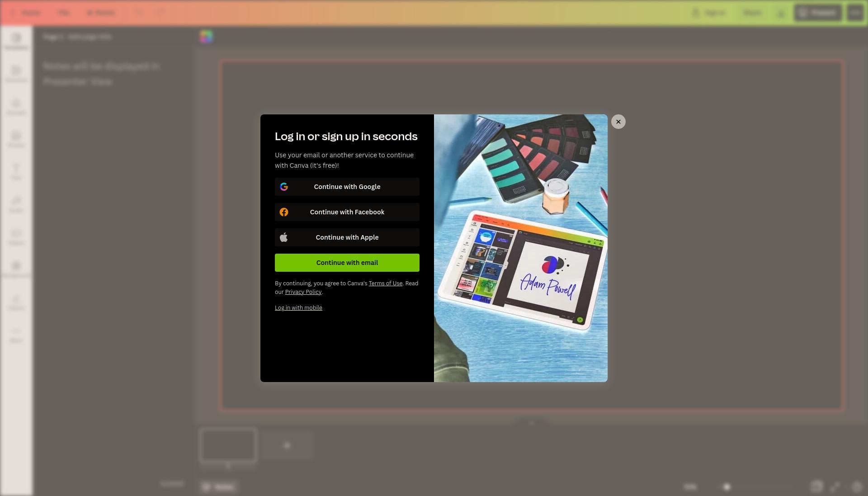Select the page 1 thumbnail below the canvas
The height and width of the screenshot is (496, 868).
click(228, 445)
